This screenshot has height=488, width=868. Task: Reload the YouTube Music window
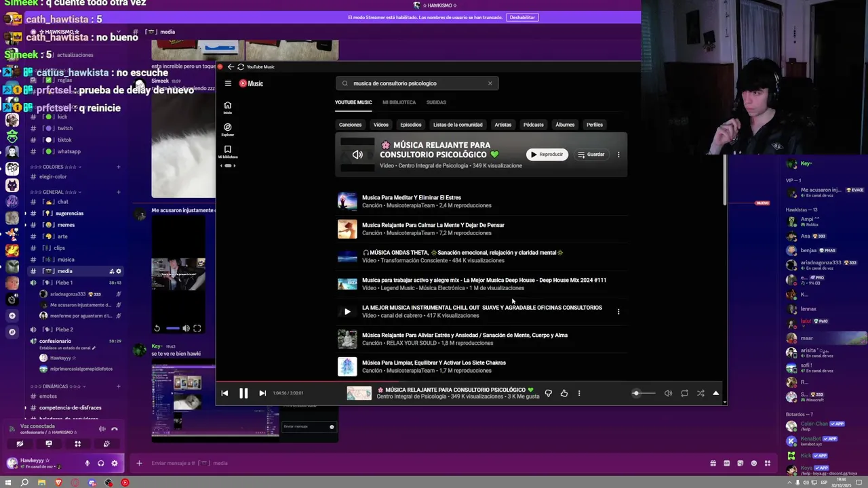click(241, 66)
